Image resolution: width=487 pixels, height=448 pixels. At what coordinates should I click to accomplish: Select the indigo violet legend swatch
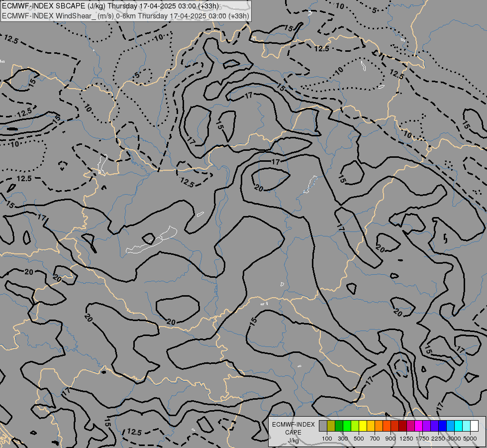click(x=435, y=426)
